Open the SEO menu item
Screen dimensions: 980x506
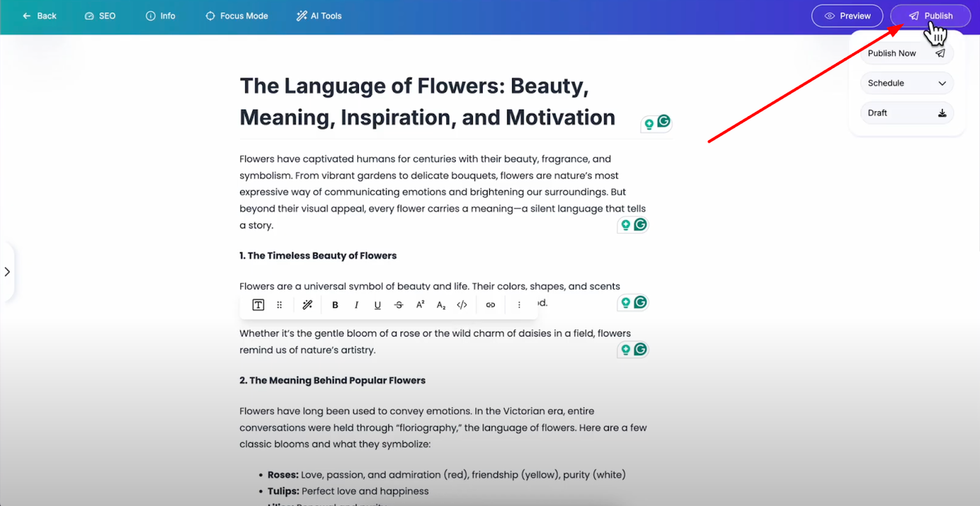[100, 15]
